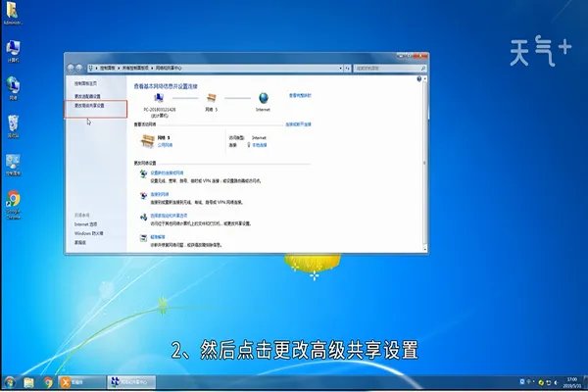Click the 选择家庭组和共享选项 link
The image size is (588, 392).
pyautogui.click(x=169, y=216)
